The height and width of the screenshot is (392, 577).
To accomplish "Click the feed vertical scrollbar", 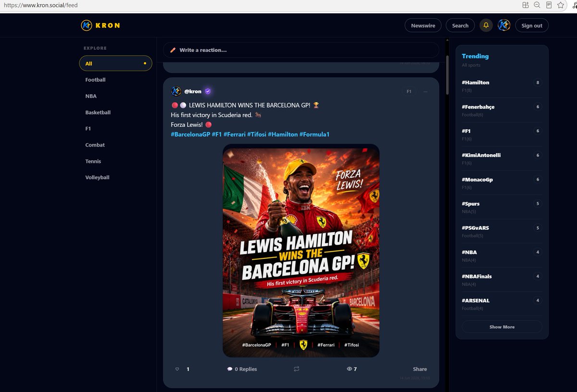I will click(x=448, y=74).
